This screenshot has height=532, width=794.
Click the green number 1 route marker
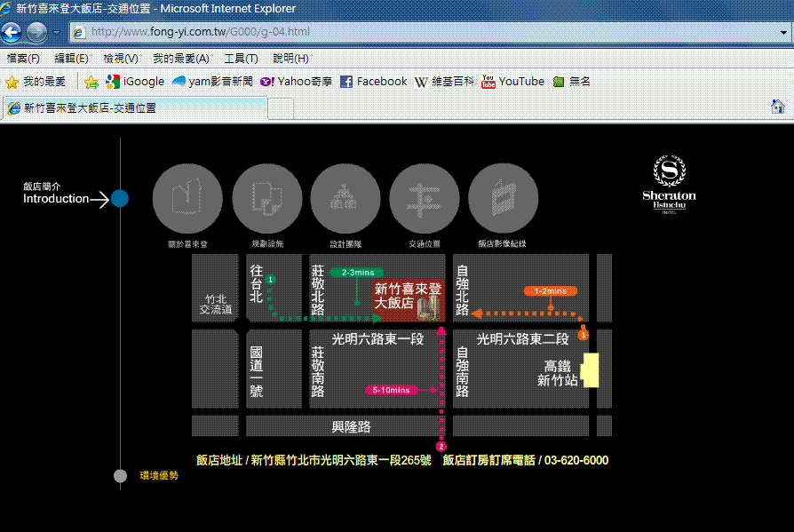(x=270, y=280)
